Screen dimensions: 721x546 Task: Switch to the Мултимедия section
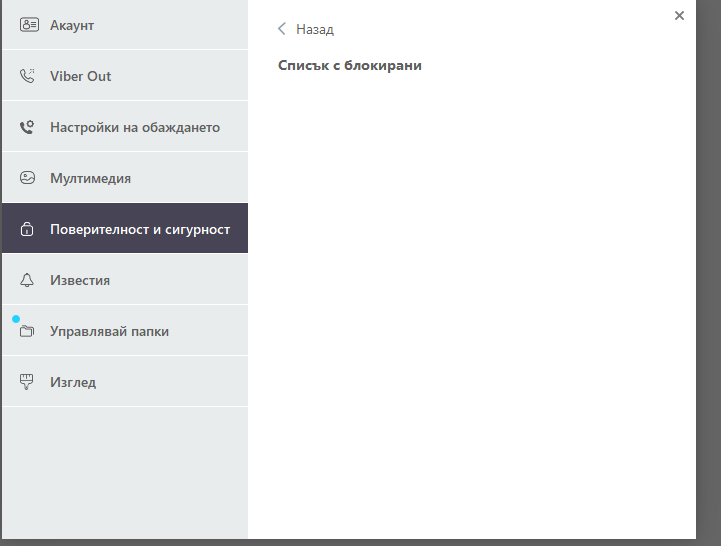pos(91,178)
